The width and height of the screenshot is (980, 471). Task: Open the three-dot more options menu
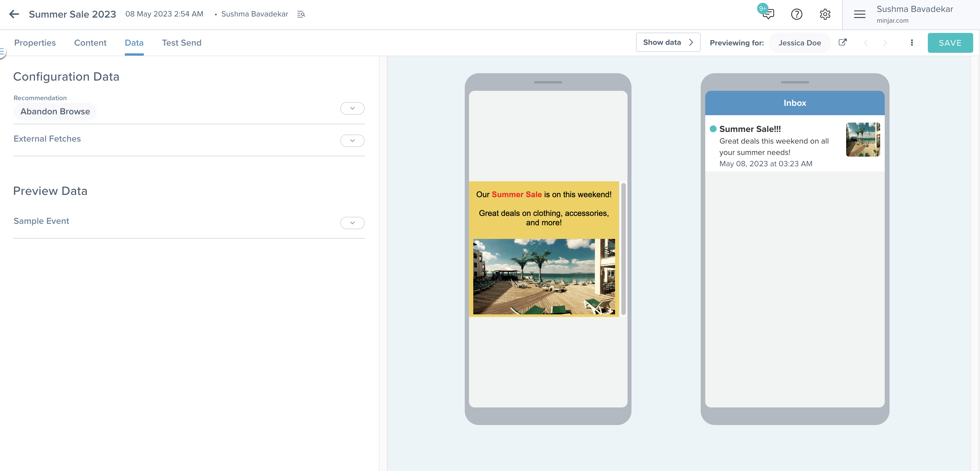[x=912, y=43]
